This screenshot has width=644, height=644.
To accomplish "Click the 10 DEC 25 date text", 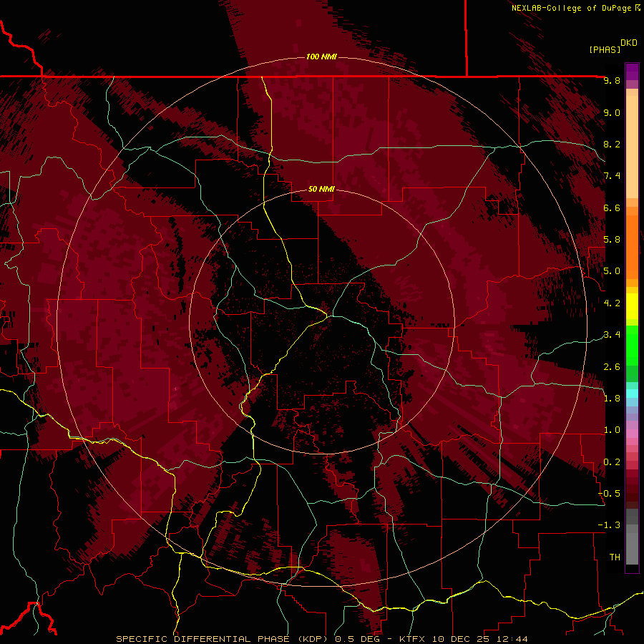I will [x=462, y=639].
